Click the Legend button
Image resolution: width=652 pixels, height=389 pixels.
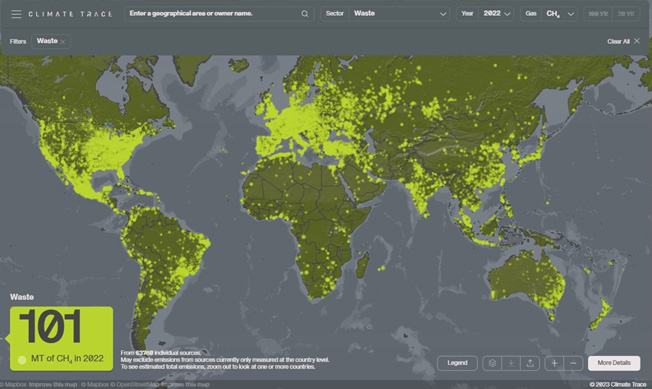click(x=457, y=363)
